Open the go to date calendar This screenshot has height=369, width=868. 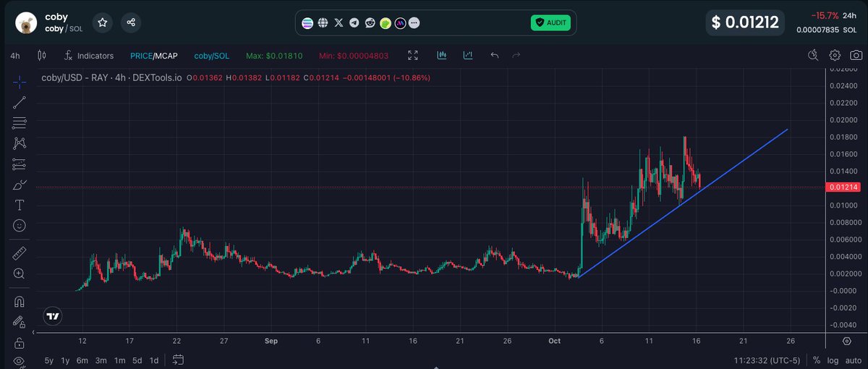pyautogui.click(x=179, y=360)
